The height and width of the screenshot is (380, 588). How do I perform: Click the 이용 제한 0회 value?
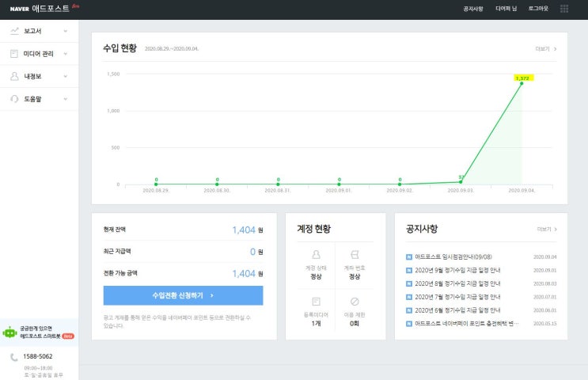355,323
